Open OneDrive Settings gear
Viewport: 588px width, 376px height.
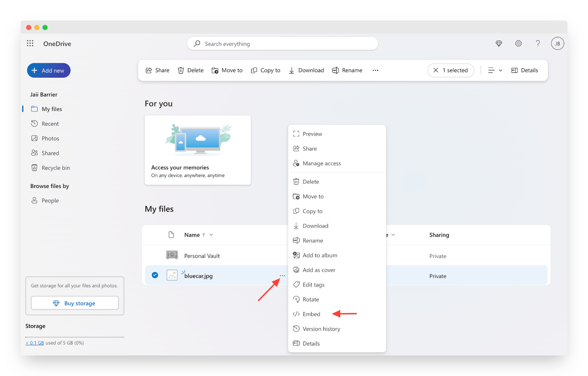coord(518,43)
